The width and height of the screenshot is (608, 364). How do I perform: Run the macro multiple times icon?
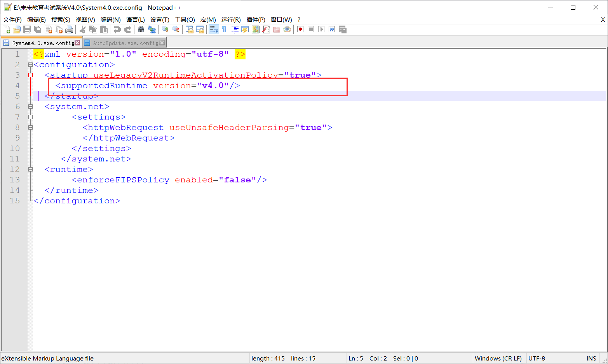pos(332,29)
